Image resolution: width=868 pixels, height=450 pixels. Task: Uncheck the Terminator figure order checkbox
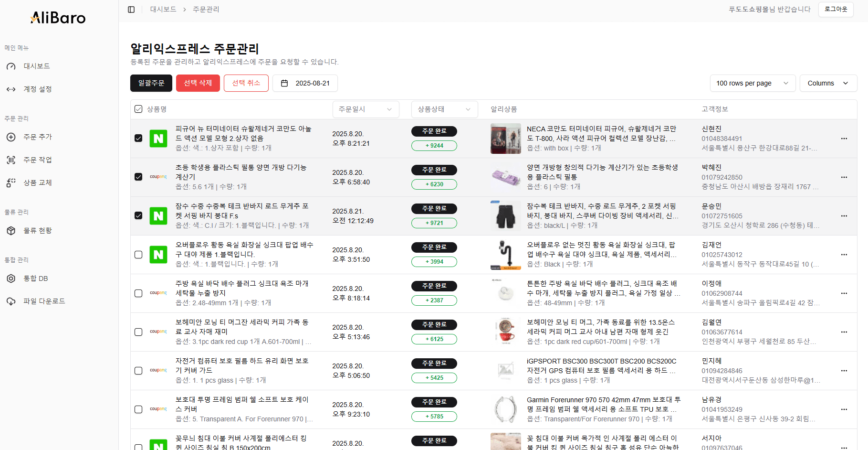point(138,139)
